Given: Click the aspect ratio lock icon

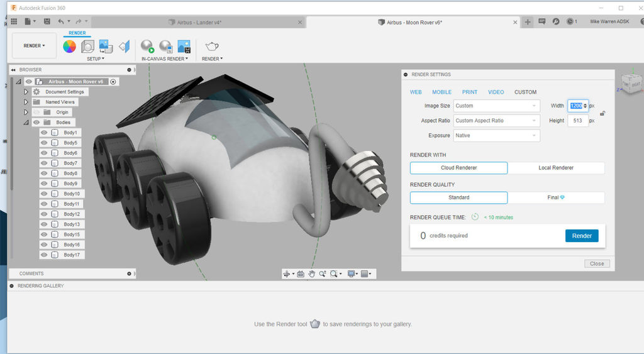Looking at the screenshot, I should (x=602, y=113).
